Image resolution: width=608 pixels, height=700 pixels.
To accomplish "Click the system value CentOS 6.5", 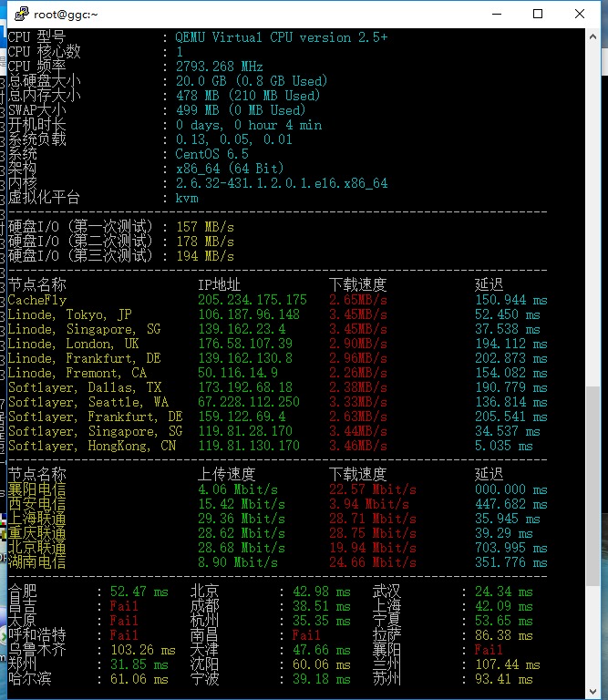I will [211, 154].
